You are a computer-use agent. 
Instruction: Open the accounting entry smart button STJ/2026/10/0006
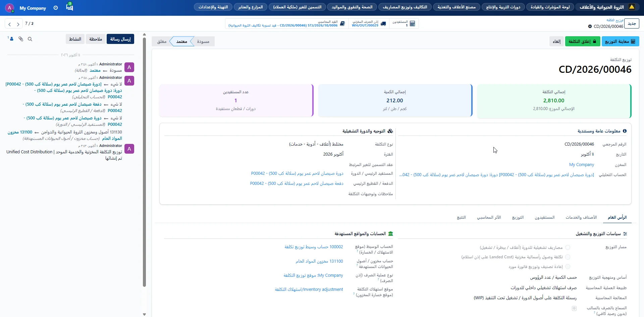[287, 23]
